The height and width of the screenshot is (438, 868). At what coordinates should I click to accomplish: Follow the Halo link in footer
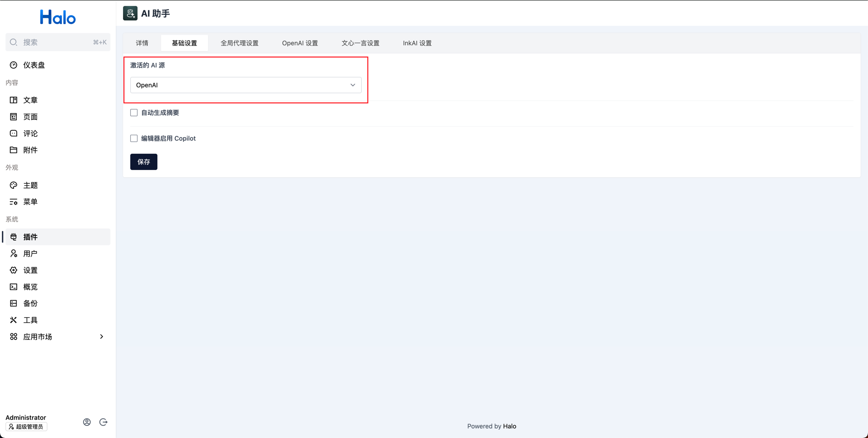click(x=509, y=426)
